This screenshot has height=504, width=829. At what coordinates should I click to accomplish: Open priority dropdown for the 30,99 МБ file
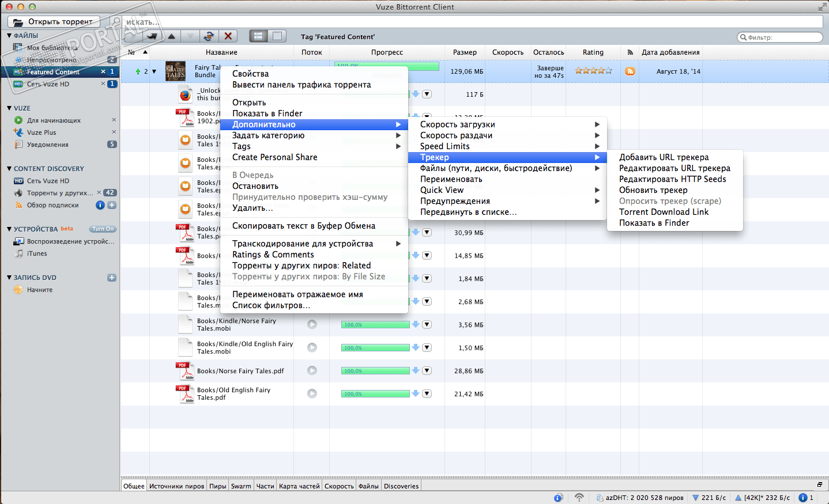pos(427,233)
